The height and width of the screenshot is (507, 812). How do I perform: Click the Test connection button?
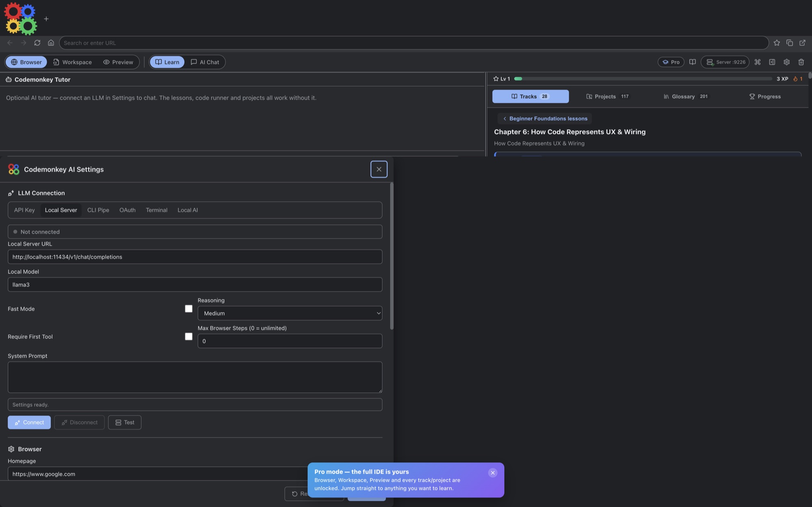pyautogui.click(x=125, y=422)
